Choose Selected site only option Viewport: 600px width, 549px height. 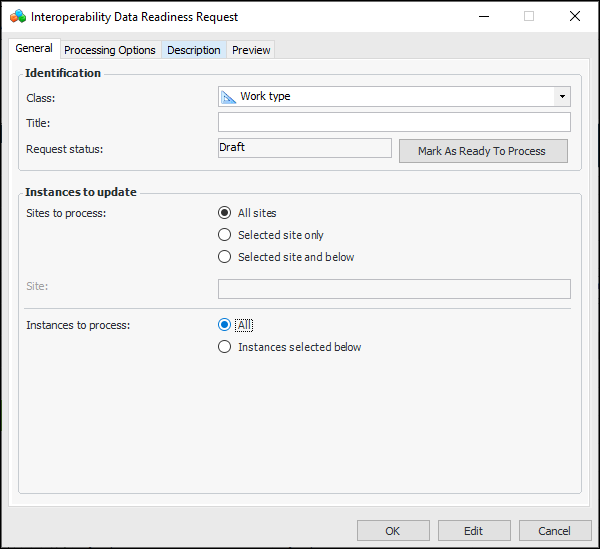tap(225, 235)
